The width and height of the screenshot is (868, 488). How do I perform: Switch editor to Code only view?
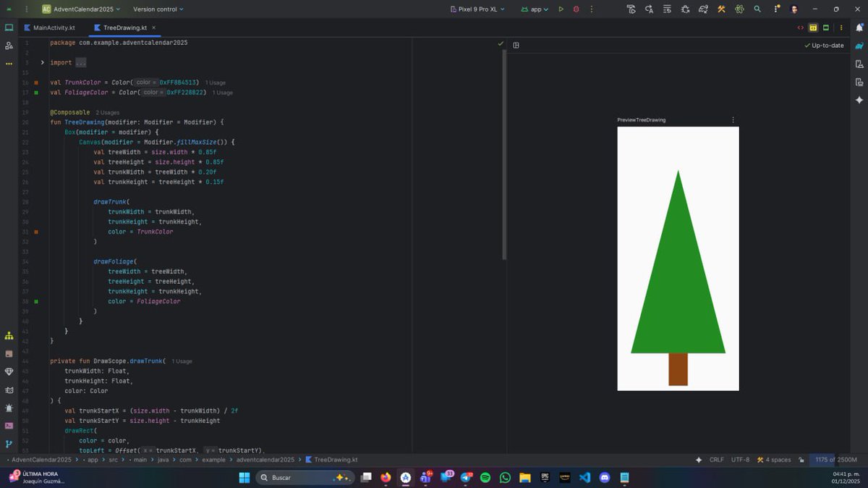pos(801,28)
